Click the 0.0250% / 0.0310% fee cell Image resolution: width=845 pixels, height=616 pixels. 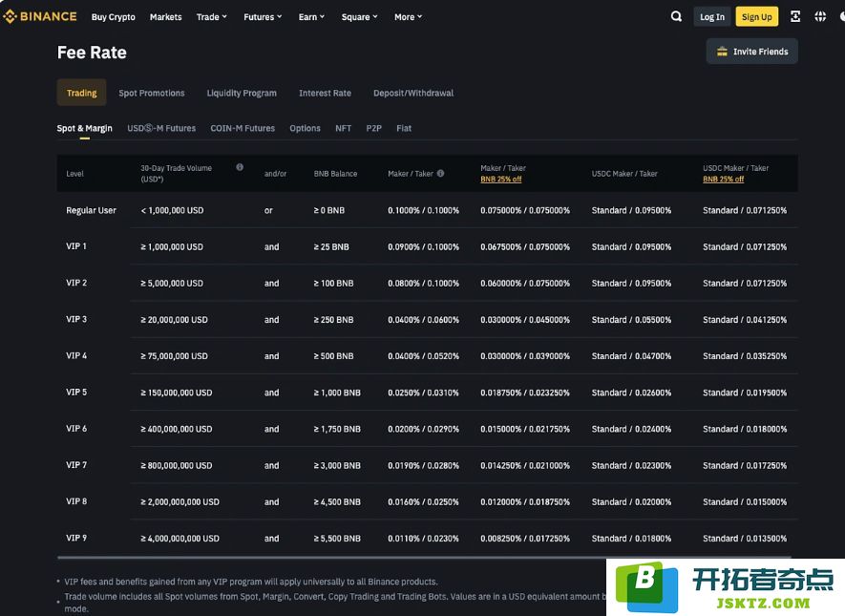(x=424, y=393)
